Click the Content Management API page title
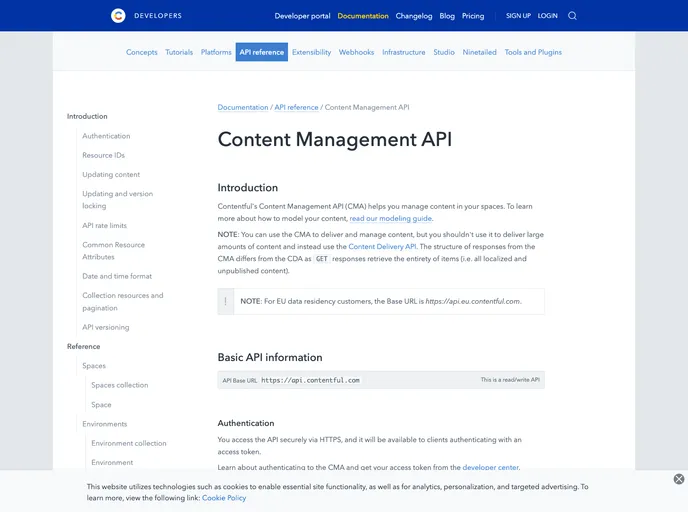The height and width of the screenshot is (512, 688). [x=335, y=140]
